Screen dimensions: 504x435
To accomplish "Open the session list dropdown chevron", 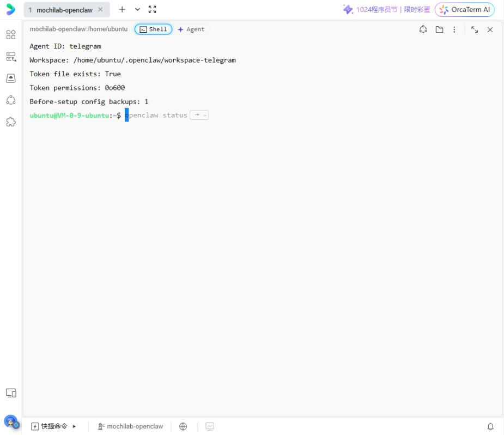I will pyautogui.click(x=137, y=10).
